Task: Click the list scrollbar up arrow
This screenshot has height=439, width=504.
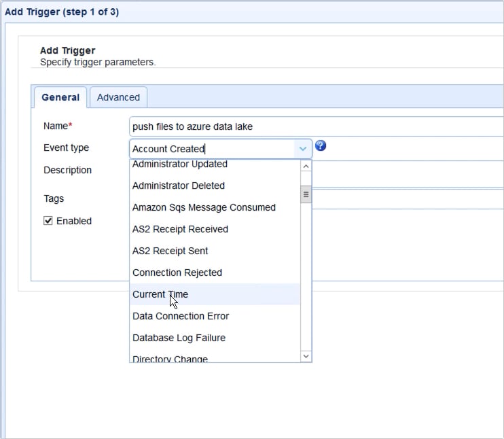Action: click(x=306, y=166)
